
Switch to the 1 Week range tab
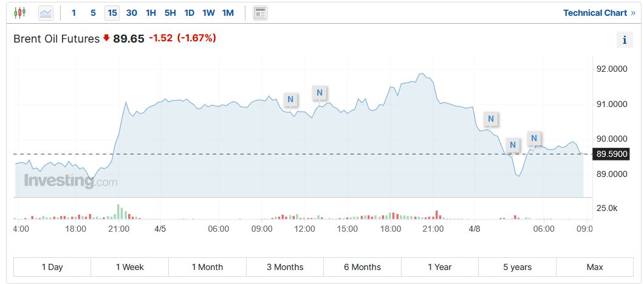[129, 267]
